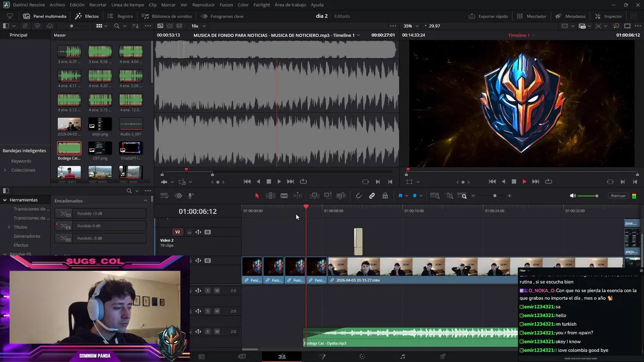
Task: Click the Exportar rápido button
Action: click(488, 16)
